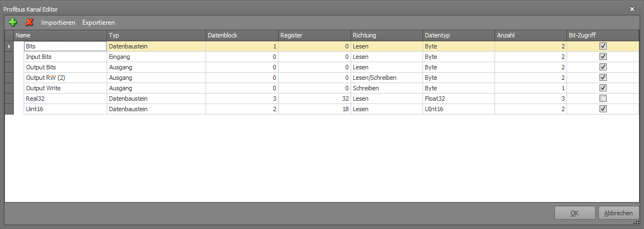Screen dimensions: 644x229
Task: Click the 'Eingang' type cell
Action: [157, 57]
